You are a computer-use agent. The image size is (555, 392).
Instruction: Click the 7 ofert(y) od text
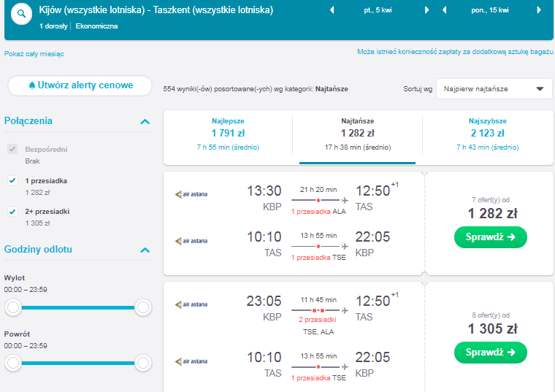click(x=490, y=200)
